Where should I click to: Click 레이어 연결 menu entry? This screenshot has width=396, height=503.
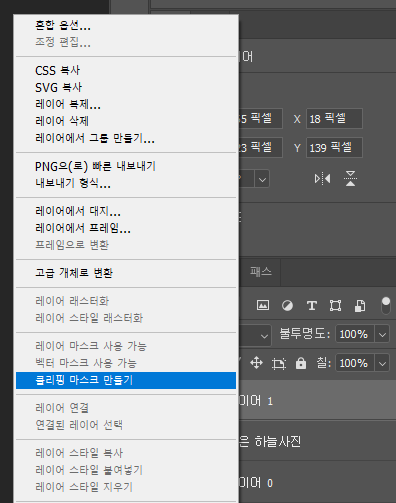pyautogui.click(x=126, y=408)
